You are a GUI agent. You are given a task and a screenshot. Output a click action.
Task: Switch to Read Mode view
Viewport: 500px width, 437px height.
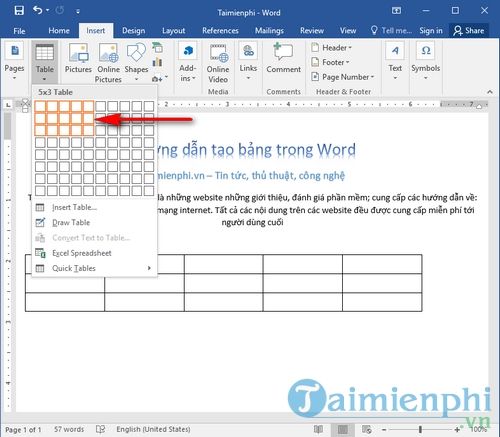(319, 429)
